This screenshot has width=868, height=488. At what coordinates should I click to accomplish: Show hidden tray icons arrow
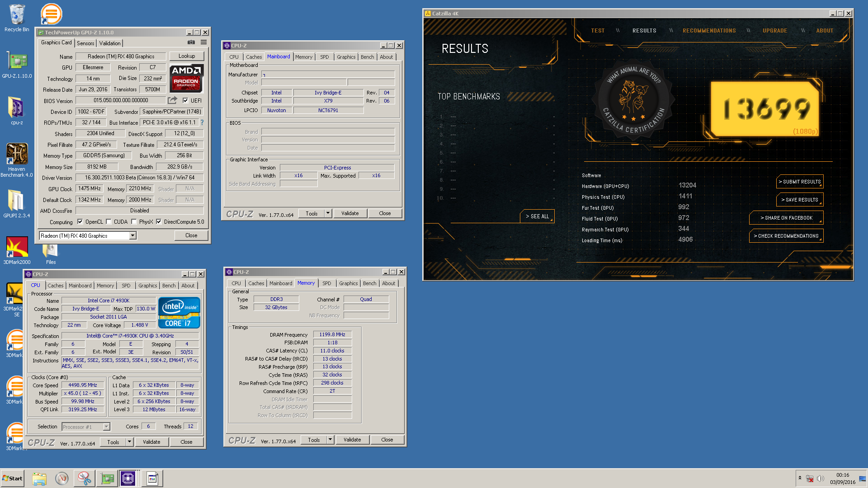(800, 478)
